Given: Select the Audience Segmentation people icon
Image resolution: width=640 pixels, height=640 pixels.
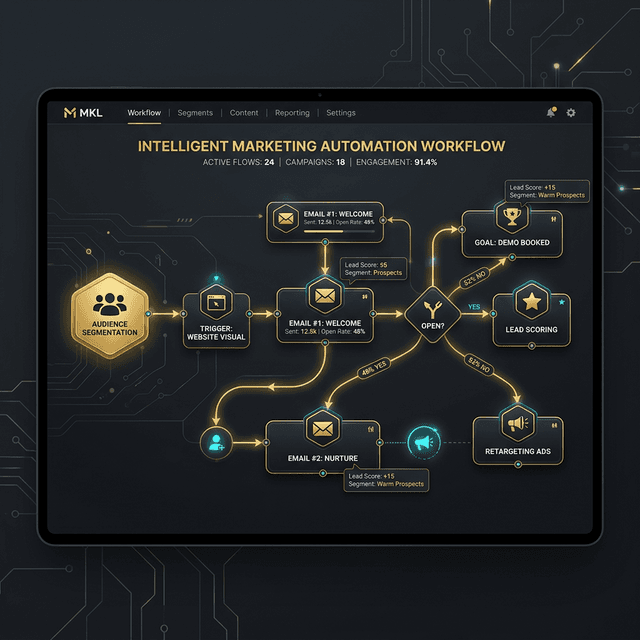Looking at the screenshot, I should [109, 304].
